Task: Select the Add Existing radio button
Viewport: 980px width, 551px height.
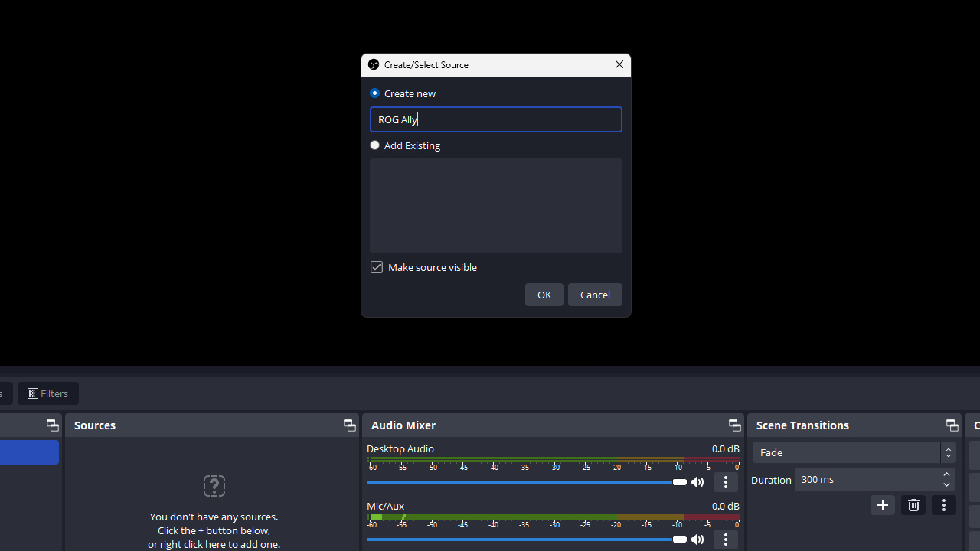Action: coord(374,145)
